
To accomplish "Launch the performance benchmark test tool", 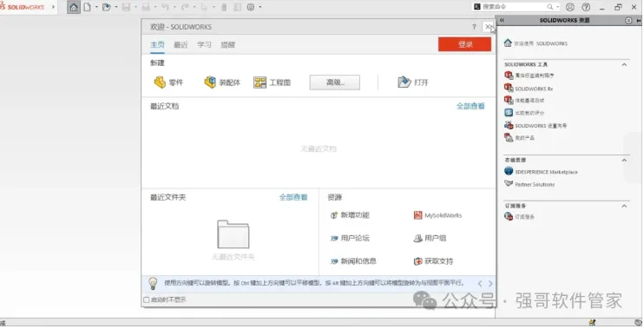I will point(524,100).
